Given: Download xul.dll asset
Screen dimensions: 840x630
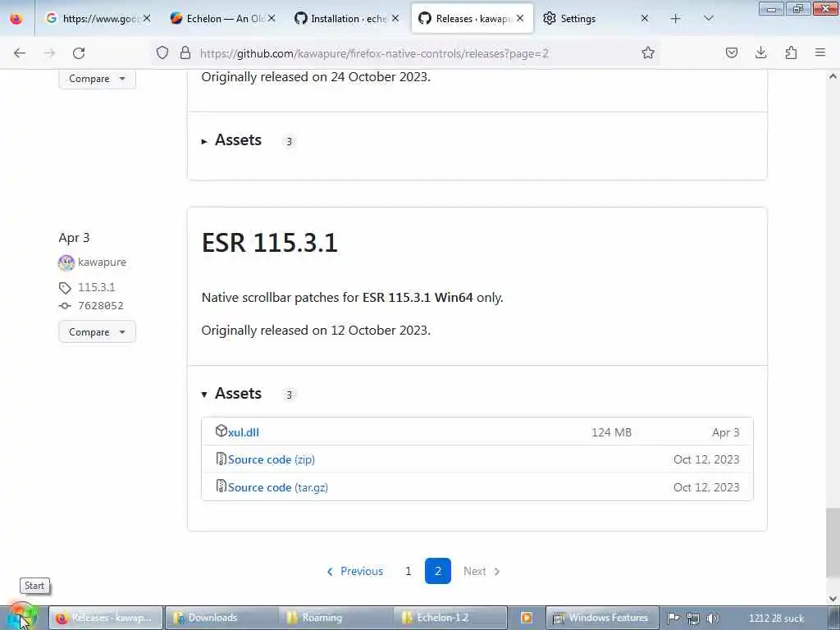Looking at the screenshot, I should (x=243, y=432).
